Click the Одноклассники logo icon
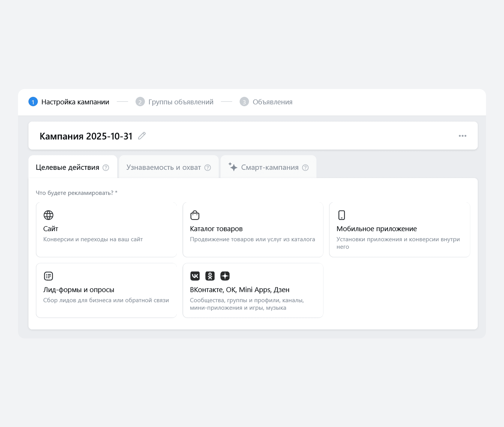This screenshot has width=504, height=427. click(210, 276)
